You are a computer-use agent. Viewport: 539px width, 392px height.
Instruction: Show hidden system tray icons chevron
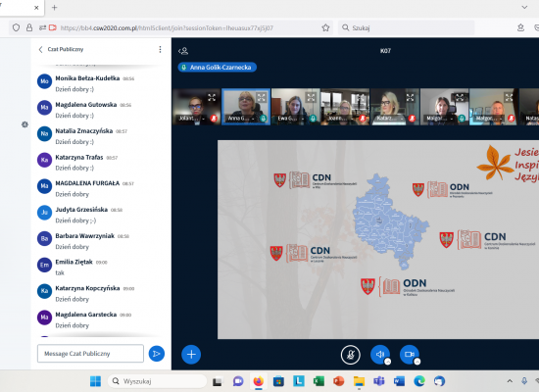[x=510, y=380]
